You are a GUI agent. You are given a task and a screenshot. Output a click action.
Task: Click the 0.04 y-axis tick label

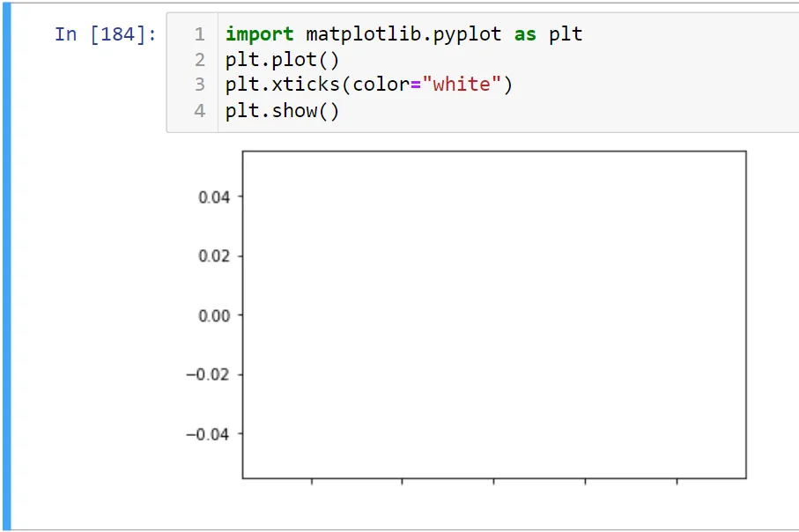pos(214,196)
